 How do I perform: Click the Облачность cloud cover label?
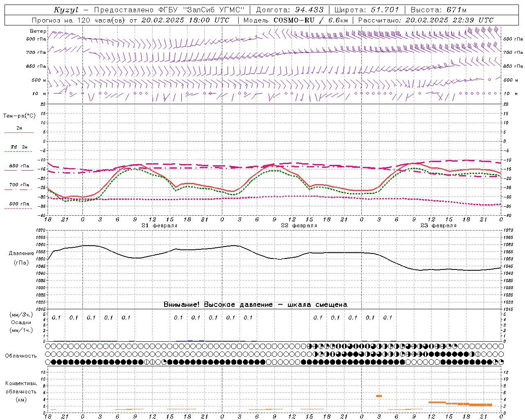(x=21, y=356)
